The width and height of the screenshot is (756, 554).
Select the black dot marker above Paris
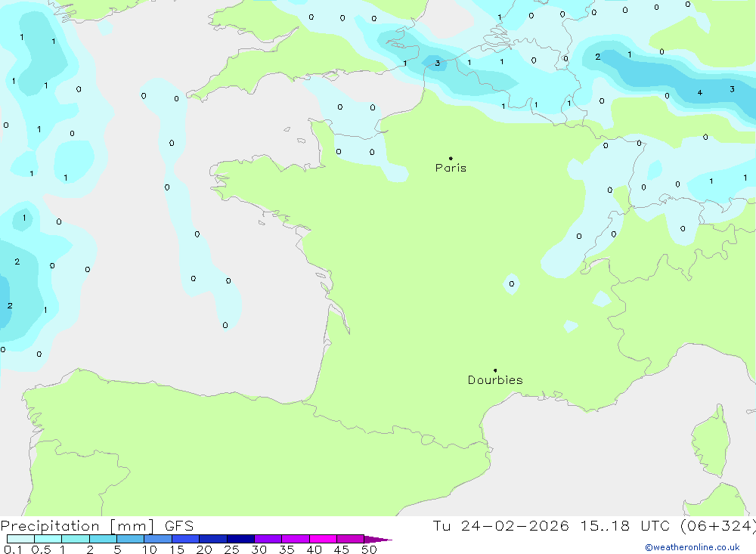[451, 158]
